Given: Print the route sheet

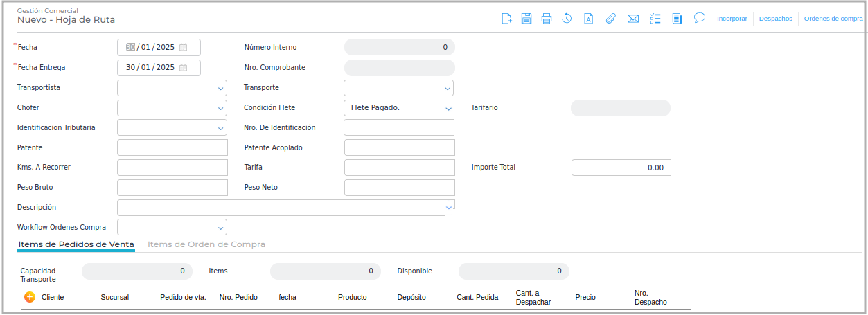Looking at the screenshot, I should pyautogui.click(x=547, y=19).
